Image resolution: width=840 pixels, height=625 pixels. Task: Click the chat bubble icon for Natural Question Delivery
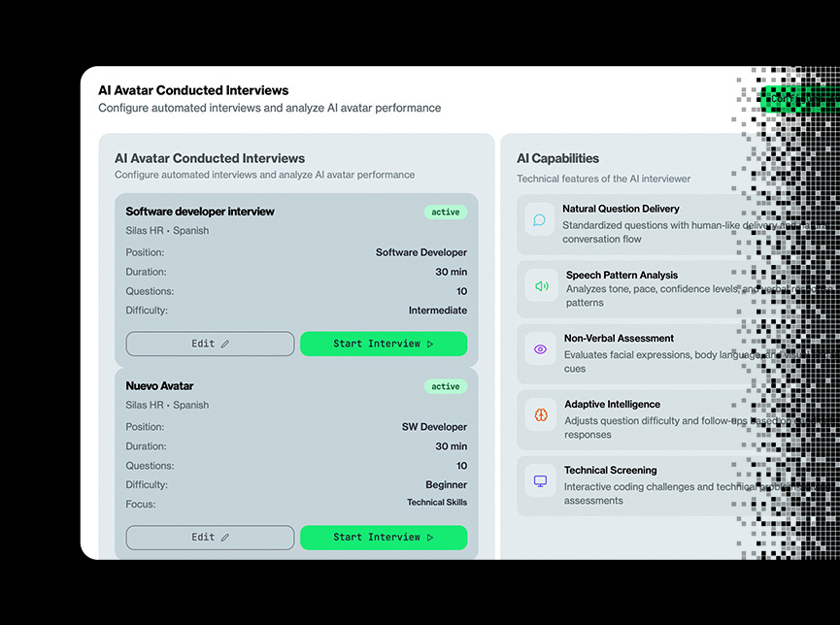coord(540,220)
